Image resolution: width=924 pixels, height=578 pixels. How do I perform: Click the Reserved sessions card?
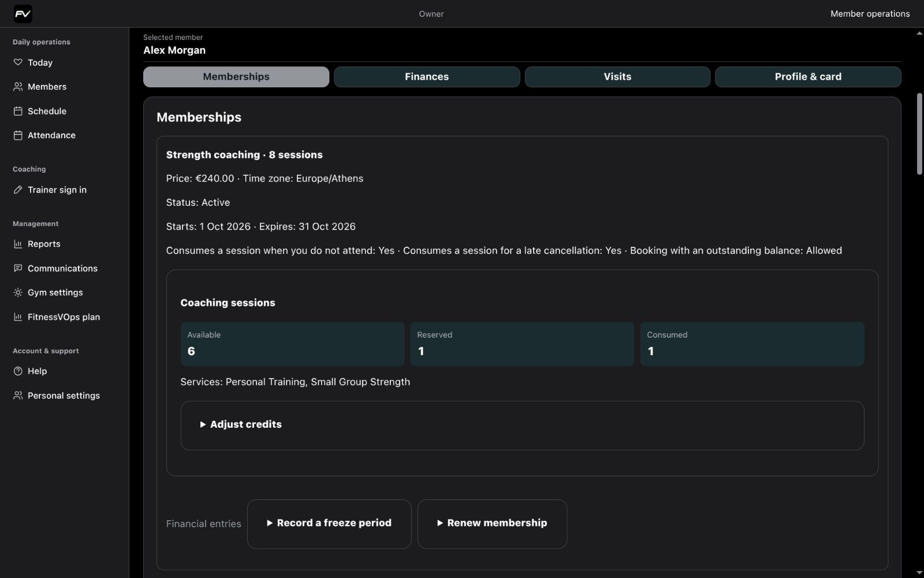[x=522, y=344]
